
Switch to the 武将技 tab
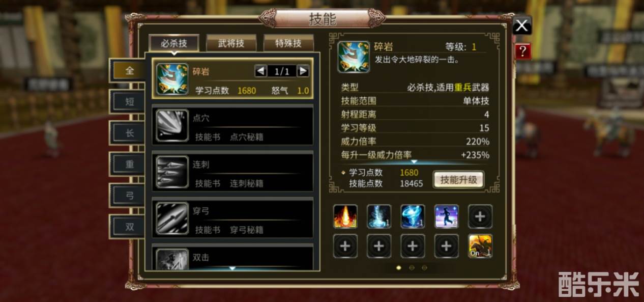[231, 43]
